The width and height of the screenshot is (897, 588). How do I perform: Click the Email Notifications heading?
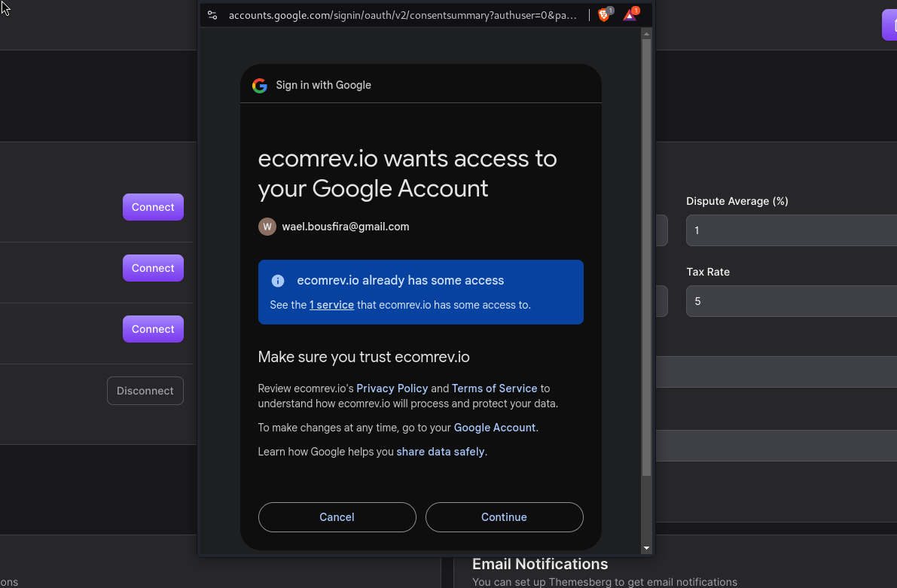coord(540,564)
